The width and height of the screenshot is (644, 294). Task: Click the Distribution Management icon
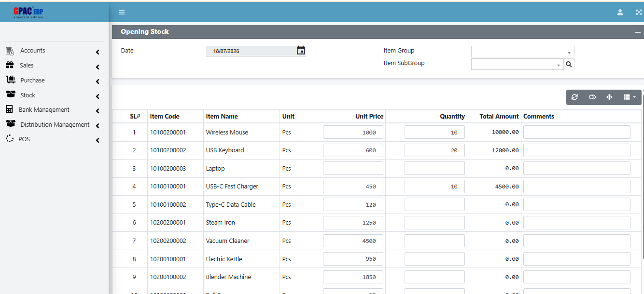pyautogui.click(x=10, y=124)
